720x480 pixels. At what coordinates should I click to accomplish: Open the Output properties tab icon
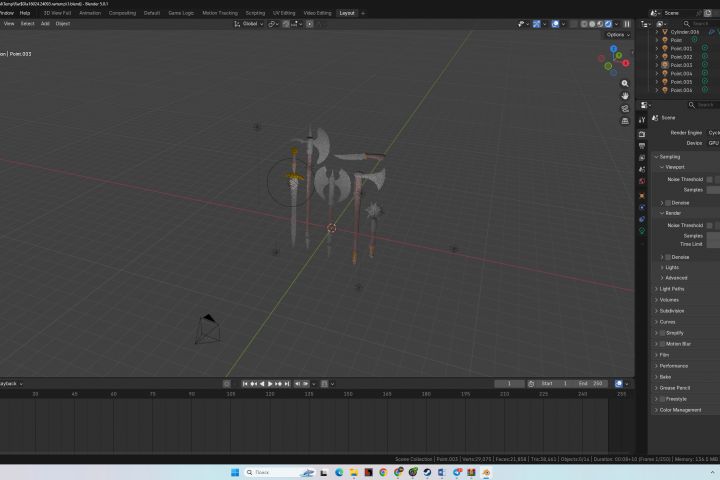[x=642, y=146]
